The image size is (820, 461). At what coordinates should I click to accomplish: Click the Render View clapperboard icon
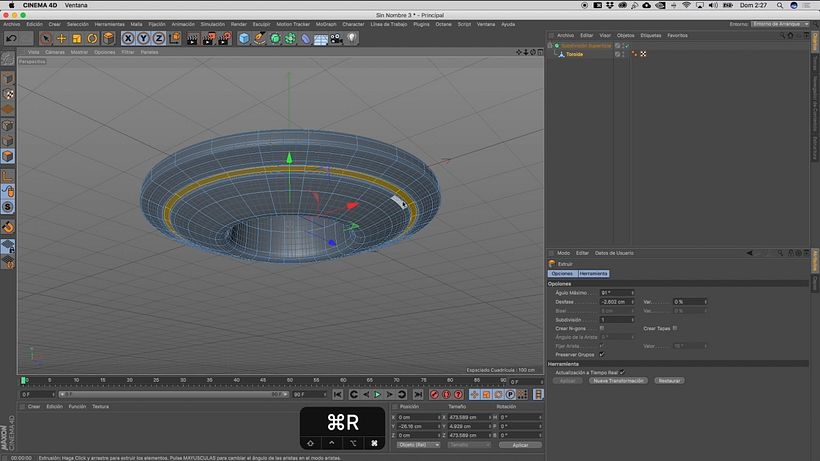pyautogui.click(x=192, y=38)
